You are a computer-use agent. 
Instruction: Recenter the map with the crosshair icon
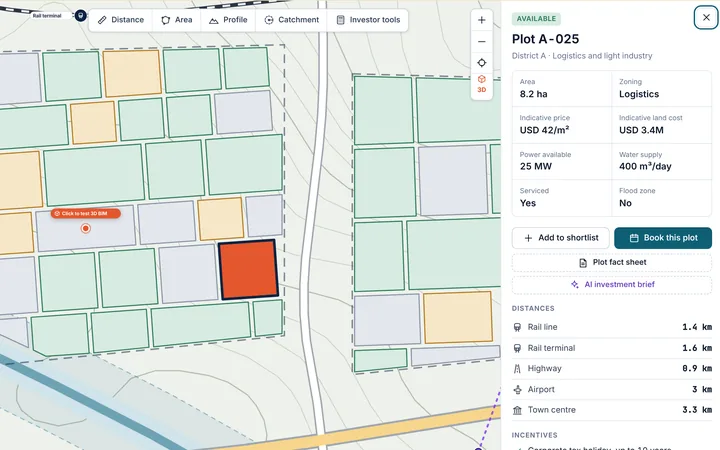click(482, 62)
